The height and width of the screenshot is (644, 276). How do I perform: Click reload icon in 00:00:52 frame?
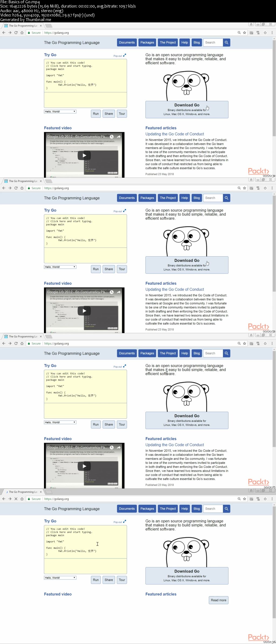16,188
